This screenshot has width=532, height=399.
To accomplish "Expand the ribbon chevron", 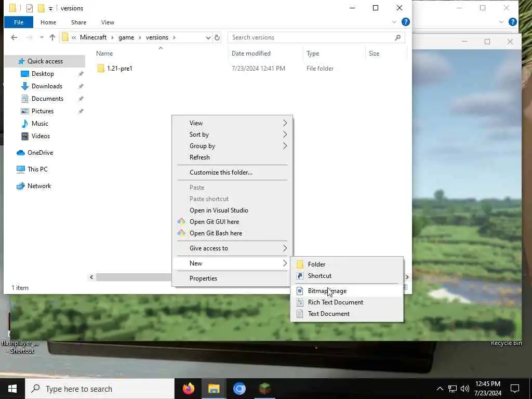I will tap(394, 22).
